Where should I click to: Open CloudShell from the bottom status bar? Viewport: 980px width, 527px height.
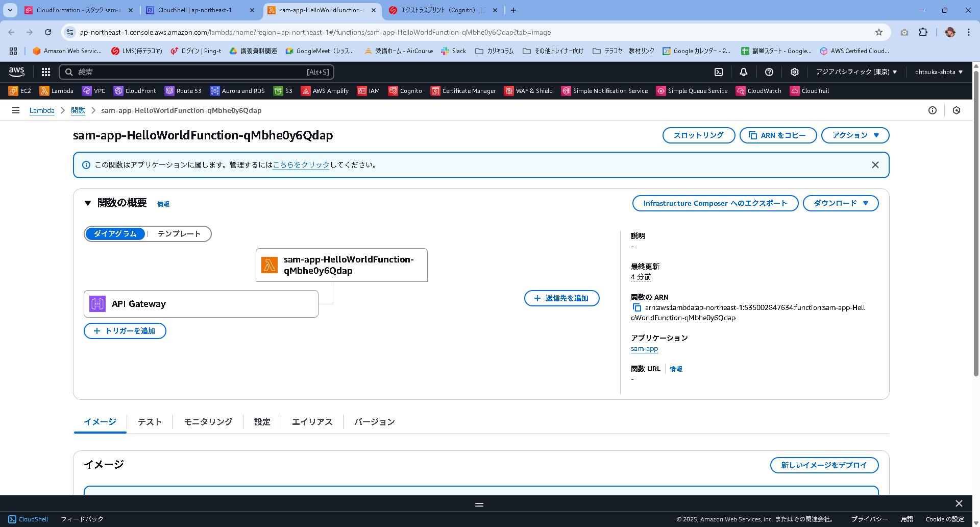coord(29,519)
